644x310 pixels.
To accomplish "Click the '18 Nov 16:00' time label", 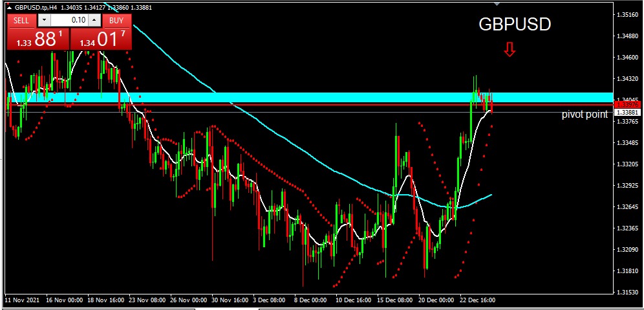I will pyautogui.click(x=106, y=300).
